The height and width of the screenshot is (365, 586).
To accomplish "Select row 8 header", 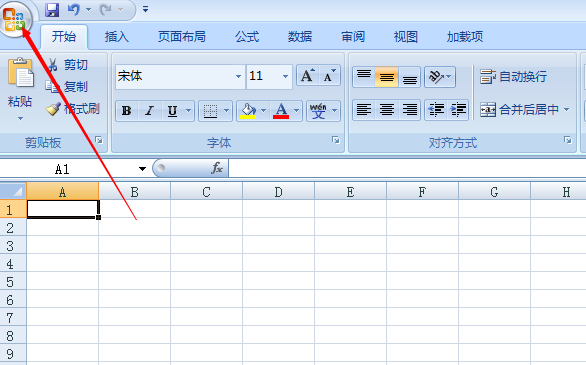I will (x=13, y=336).
